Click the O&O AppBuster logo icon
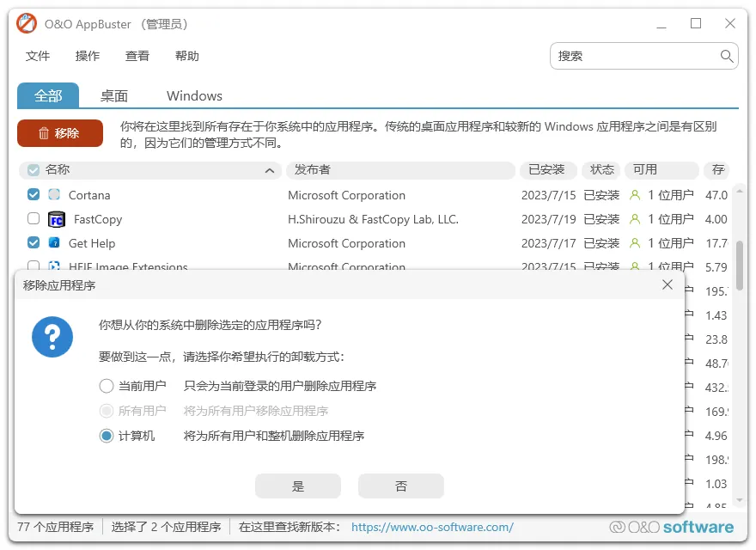756x550 pixels. pyautogui.click(x=27, y=24)
